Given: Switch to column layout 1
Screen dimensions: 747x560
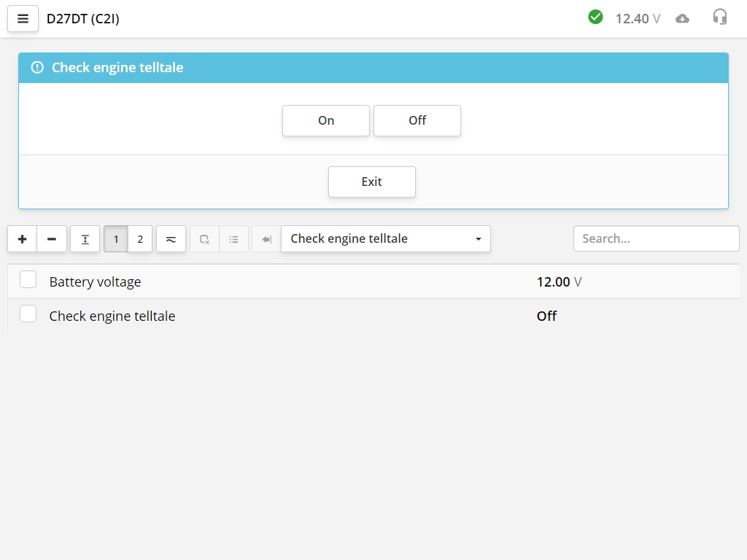Looking at the screenshot, I should point(116,239).
